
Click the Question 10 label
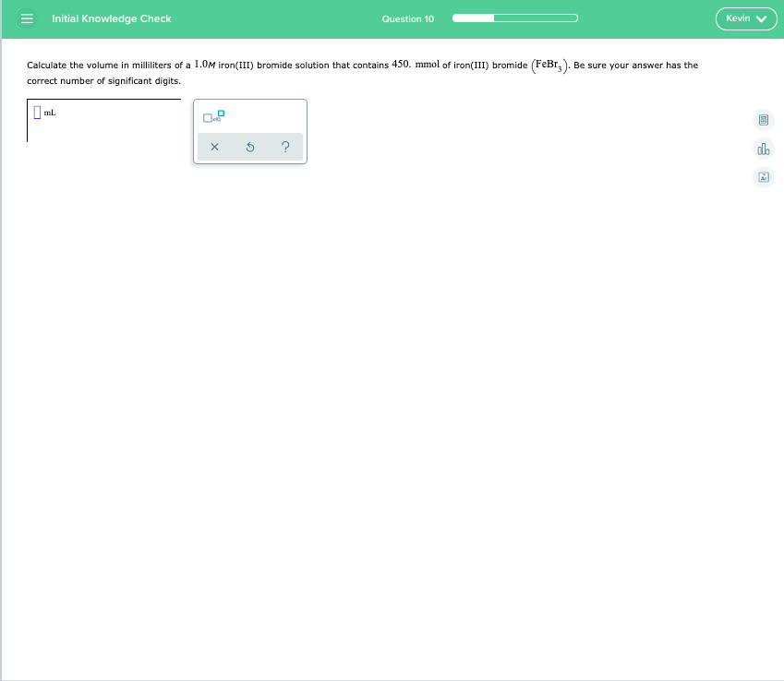(408, 18)
